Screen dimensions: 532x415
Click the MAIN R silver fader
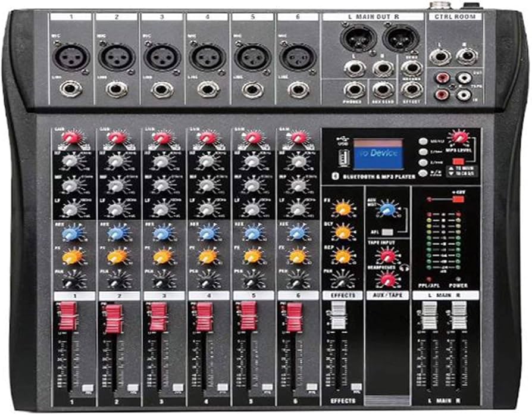click(458, 316)
